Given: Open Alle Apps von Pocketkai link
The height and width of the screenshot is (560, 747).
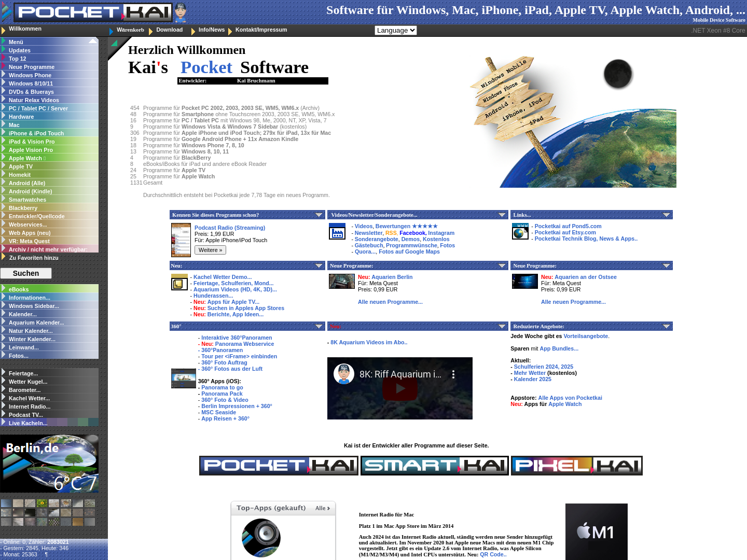Looking at the screenshot, I should coord(570,398).
